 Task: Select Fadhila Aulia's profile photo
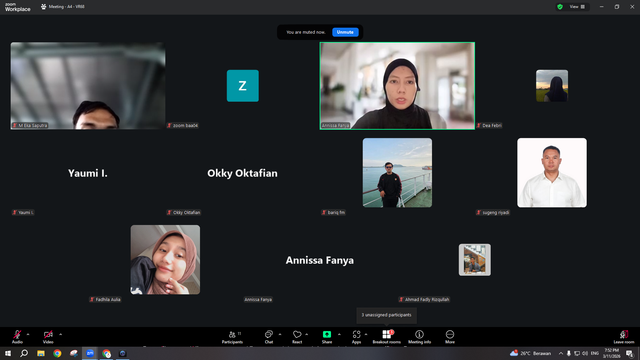point(165,260)
